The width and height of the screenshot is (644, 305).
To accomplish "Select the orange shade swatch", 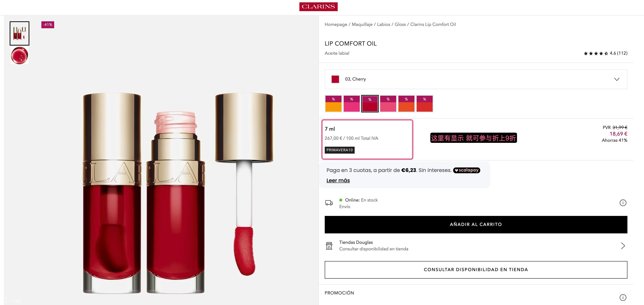I will pos(333,104).
